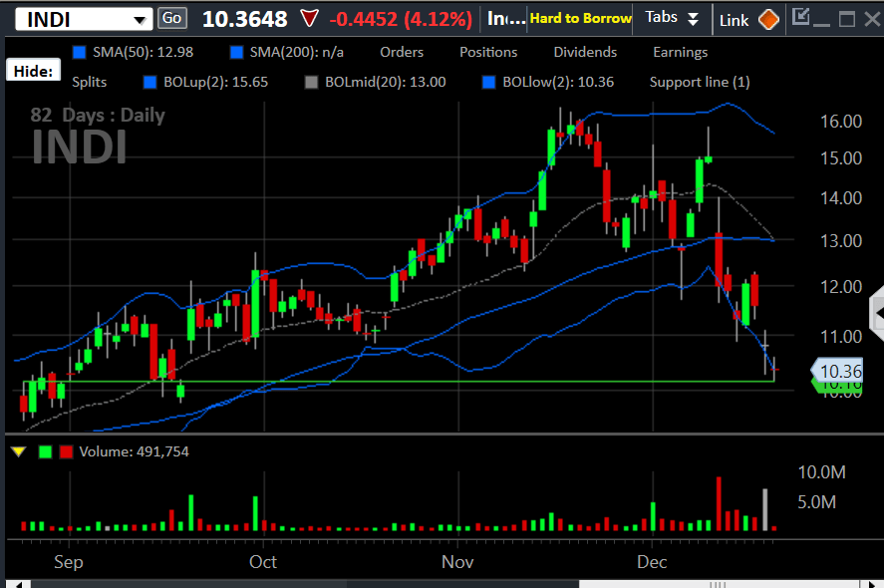Toggle the SMA(50) indicator square

click(82, 51)
